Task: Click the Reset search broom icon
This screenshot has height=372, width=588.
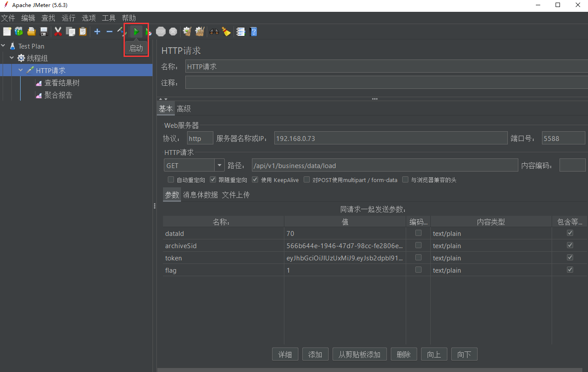Action: pos(226,32)
